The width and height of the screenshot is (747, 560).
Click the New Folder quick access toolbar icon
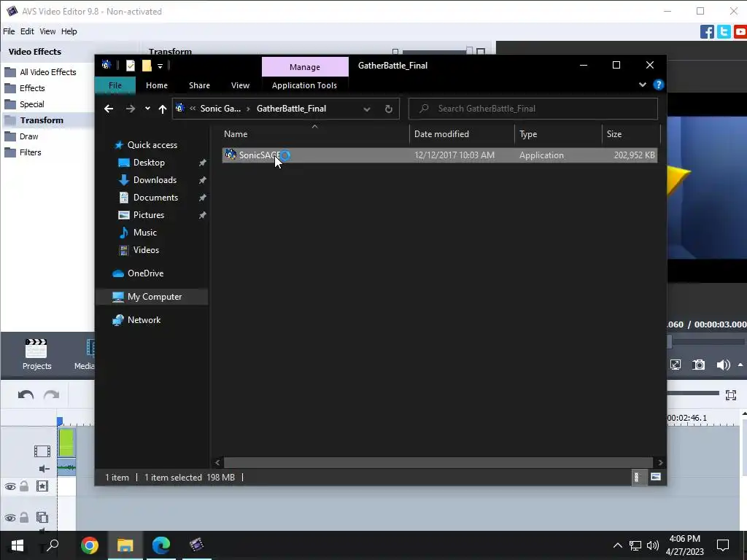[x=147, y=66]
